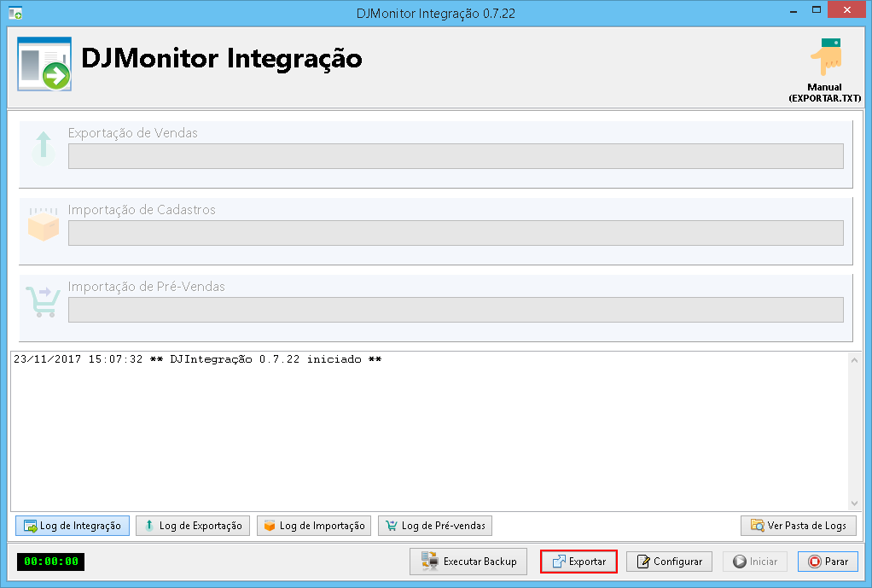The image size is (872, 588).
Task: Click the green arrow Exportação de Vendas icon
Action: [44, 148]
